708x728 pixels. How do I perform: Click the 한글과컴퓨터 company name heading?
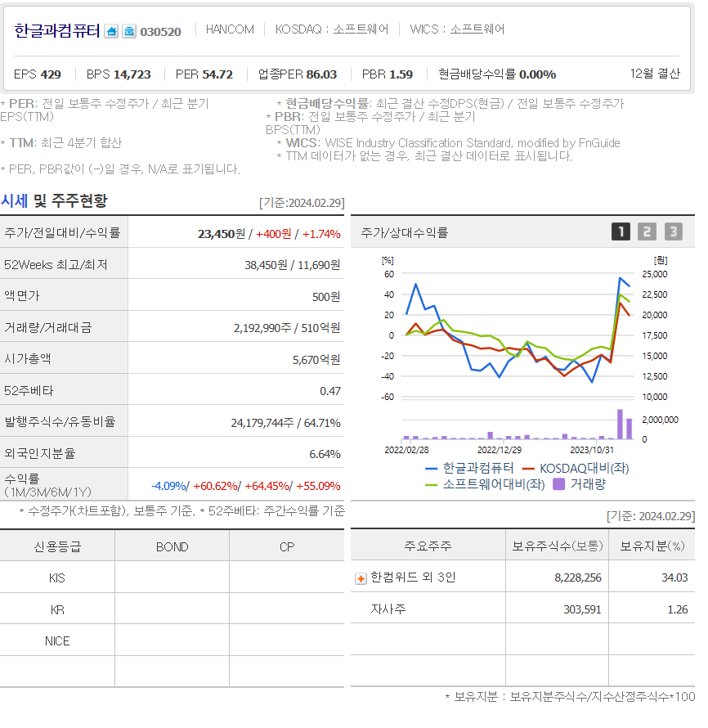point(56,30)
